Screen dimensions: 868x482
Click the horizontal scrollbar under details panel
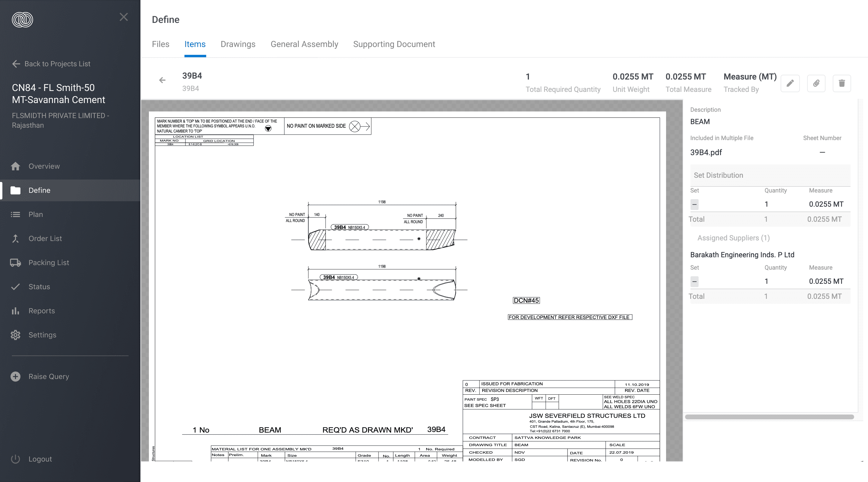point(769,417)
